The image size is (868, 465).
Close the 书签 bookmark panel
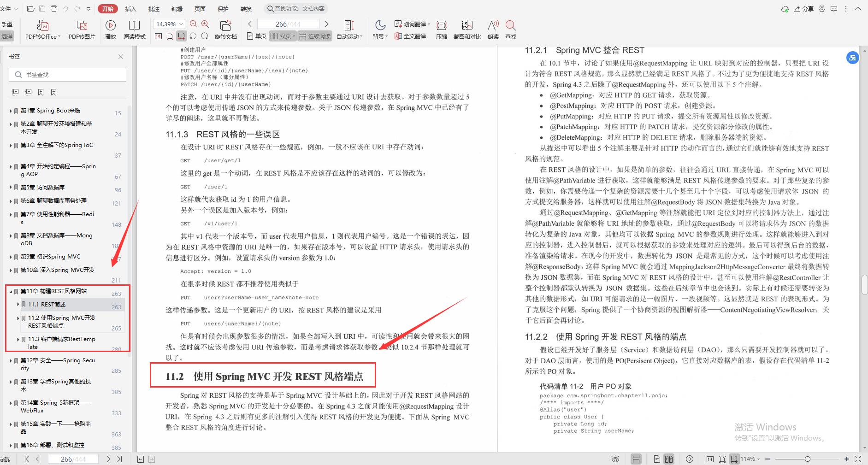click(121, 57)
